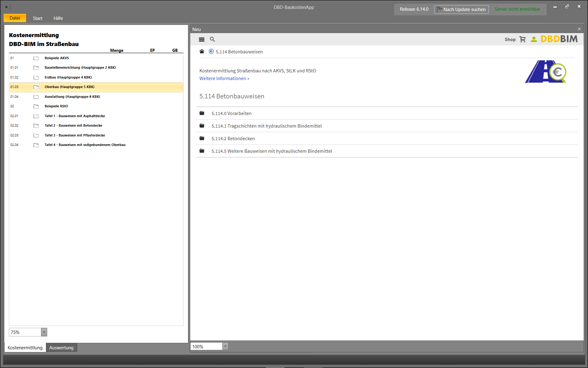Click Nach Update suchen button

tap(461, 9)
